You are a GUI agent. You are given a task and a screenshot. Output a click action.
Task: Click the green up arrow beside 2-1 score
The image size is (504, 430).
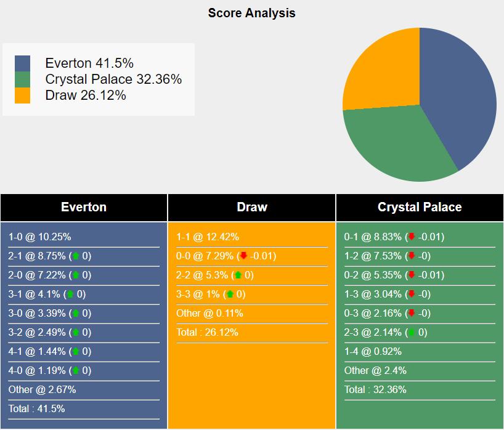[x=76, y=256]
